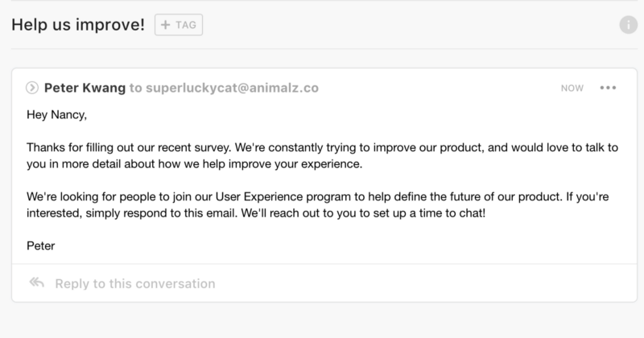This screenshot has width=644, height=338.
Task: Select the Help us improve! conversation title
Action: 78,25
